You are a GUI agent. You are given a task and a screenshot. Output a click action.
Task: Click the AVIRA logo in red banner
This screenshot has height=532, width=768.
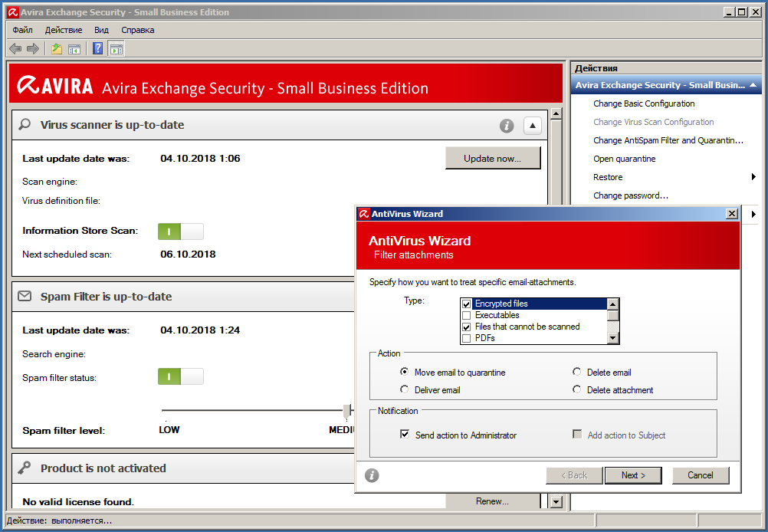click(55, 85)
